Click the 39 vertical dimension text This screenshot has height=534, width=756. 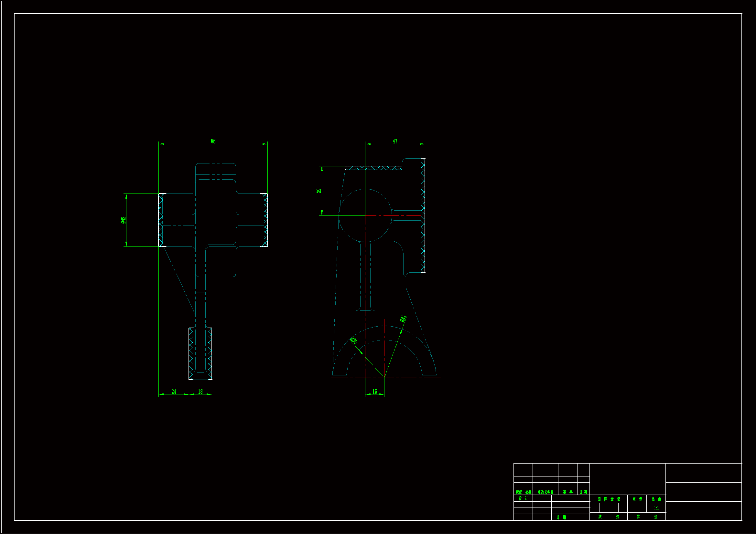pos(319,191)
